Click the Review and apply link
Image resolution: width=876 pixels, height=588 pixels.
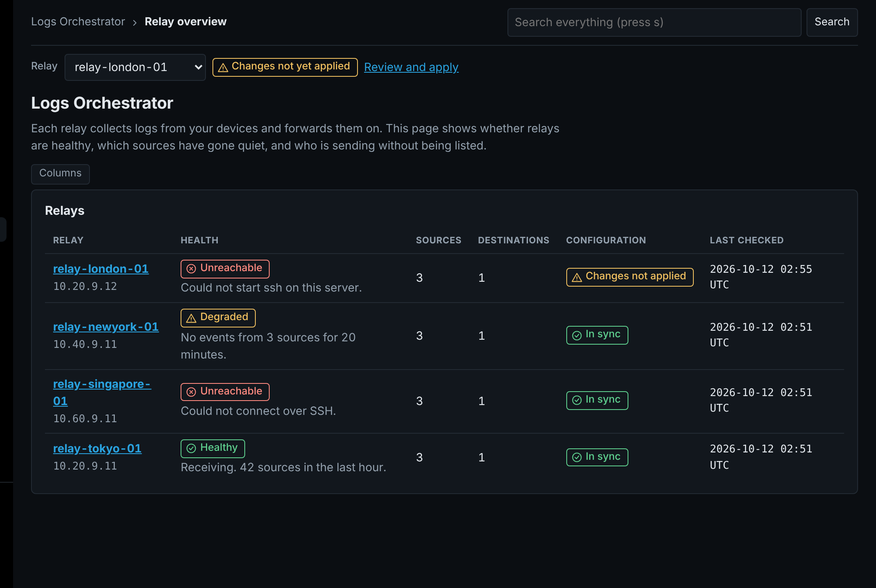click(411, 67)
